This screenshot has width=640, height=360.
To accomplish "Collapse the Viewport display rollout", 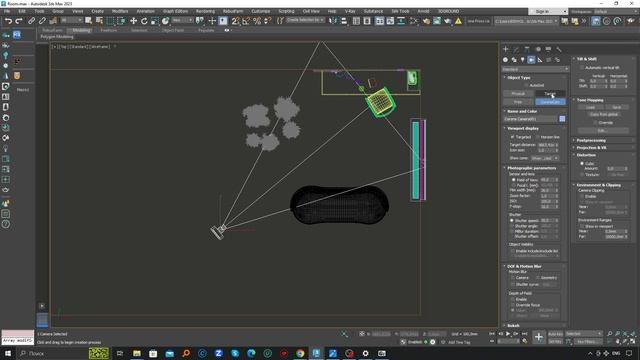I will click(x=523, y=128).
